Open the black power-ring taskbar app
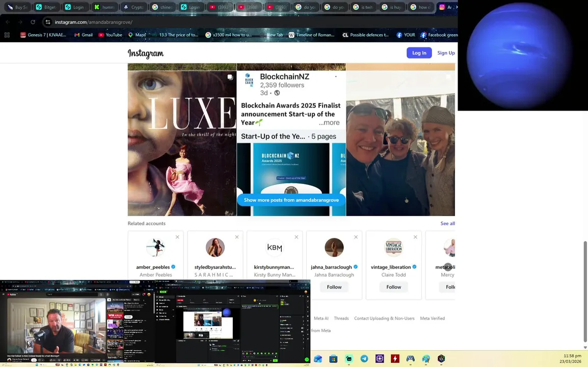 point(441,359)
